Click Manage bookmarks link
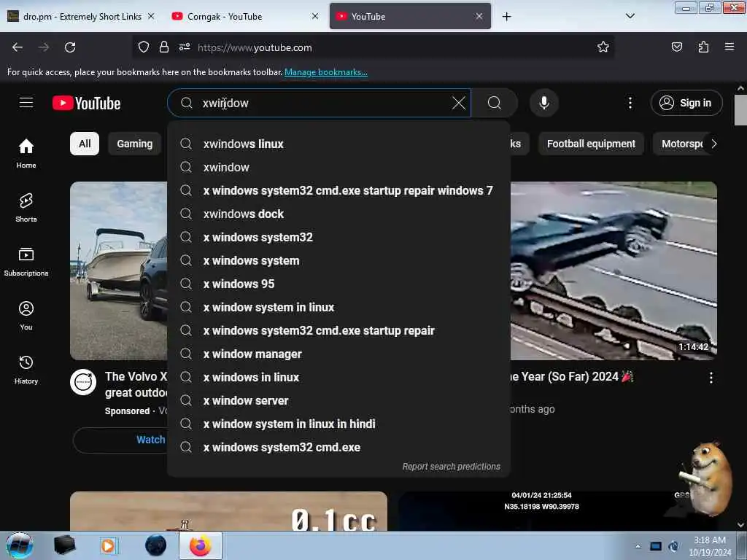This screenshot has height=560, width=747. (326, 72)
